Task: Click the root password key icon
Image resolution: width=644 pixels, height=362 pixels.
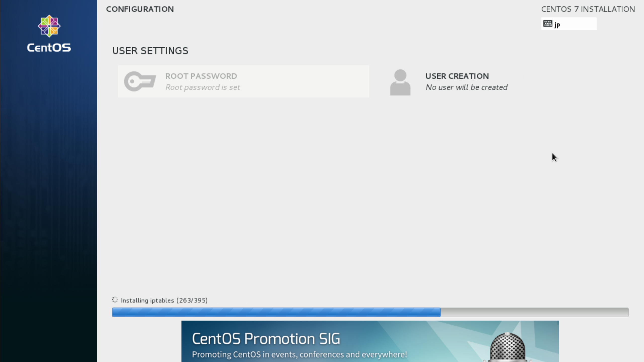Action: coord(140,81)
